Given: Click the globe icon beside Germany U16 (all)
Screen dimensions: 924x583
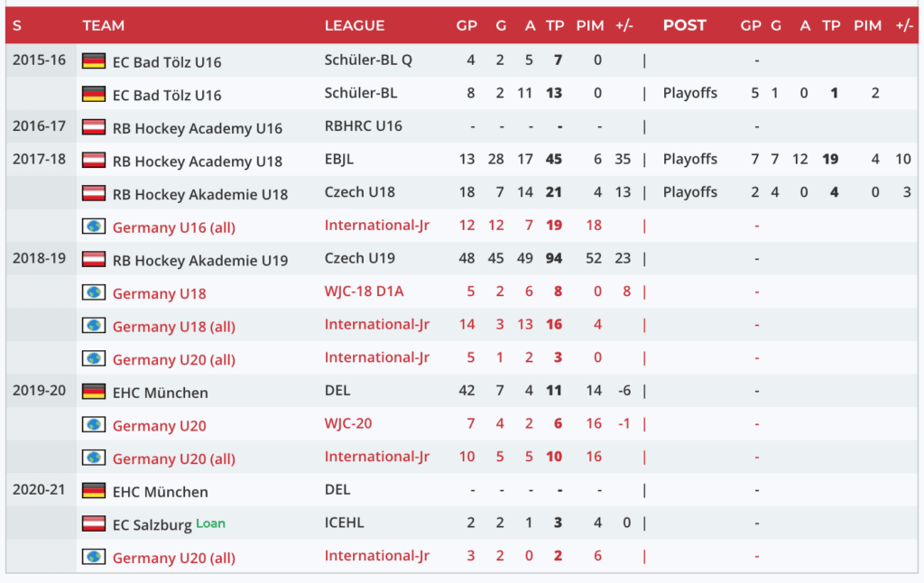Looking at the screenshot, I should (94, 227).
